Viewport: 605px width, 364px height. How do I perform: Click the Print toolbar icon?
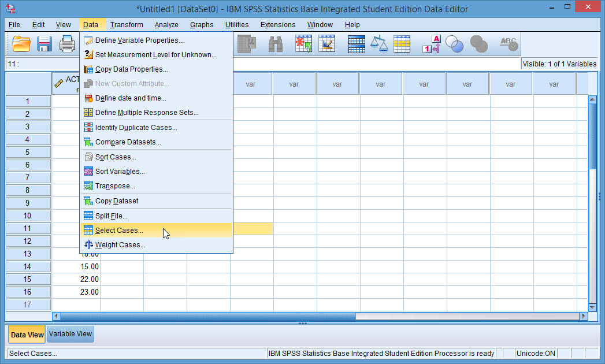tap(67, 44)
